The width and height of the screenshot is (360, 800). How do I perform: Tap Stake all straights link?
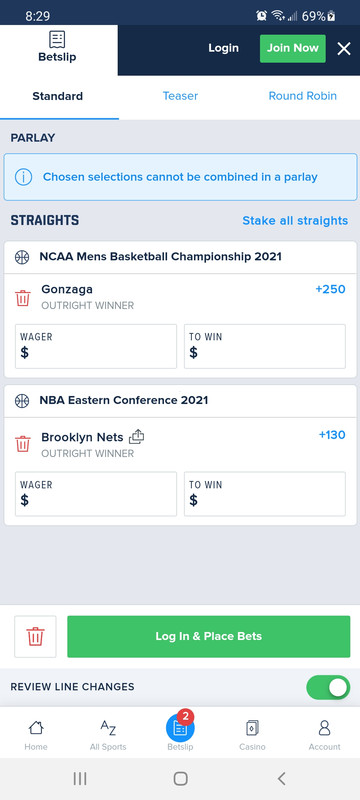coord(295,220)
